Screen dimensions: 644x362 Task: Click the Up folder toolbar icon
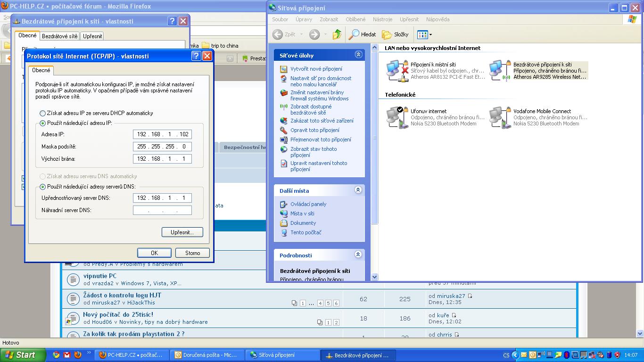[x=337, y=34]
